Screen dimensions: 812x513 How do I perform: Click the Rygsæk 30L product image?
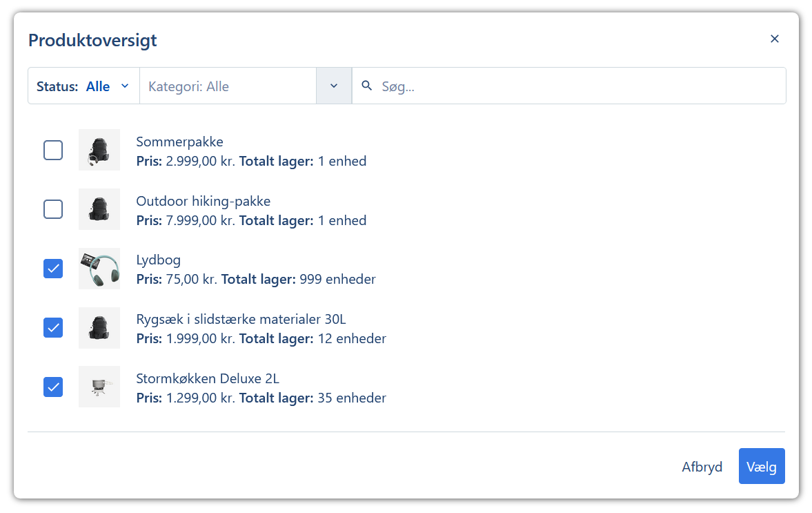[x=99, y=327]
